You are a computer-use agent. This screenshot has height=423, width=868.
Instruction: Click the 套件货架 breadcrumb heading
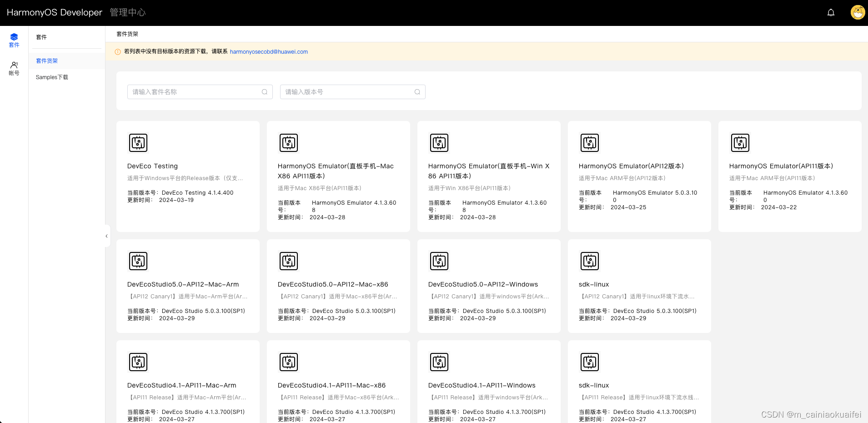tap(127, 34)
